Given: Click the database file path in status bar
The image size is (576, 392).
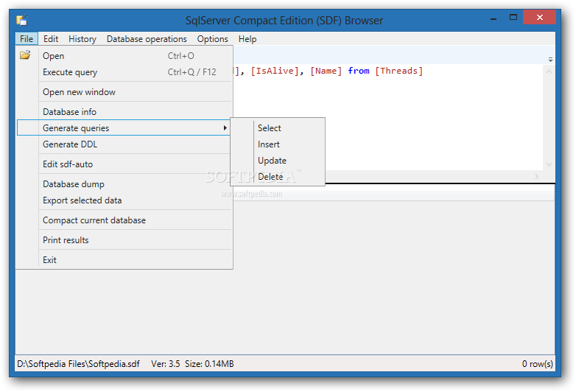Looking at the screenshot, I should click(x=78, y=364).
